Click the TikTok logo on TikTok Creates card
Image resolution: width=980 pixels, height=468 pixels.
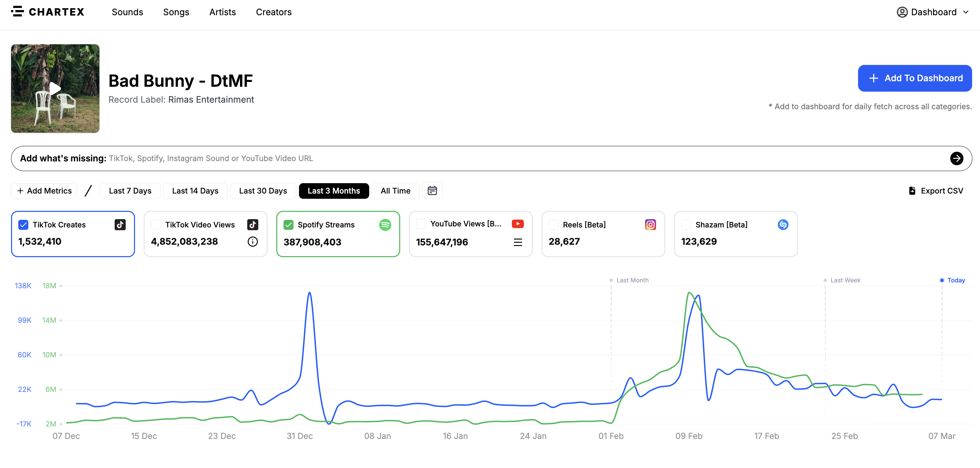click(x=120, y=224)
